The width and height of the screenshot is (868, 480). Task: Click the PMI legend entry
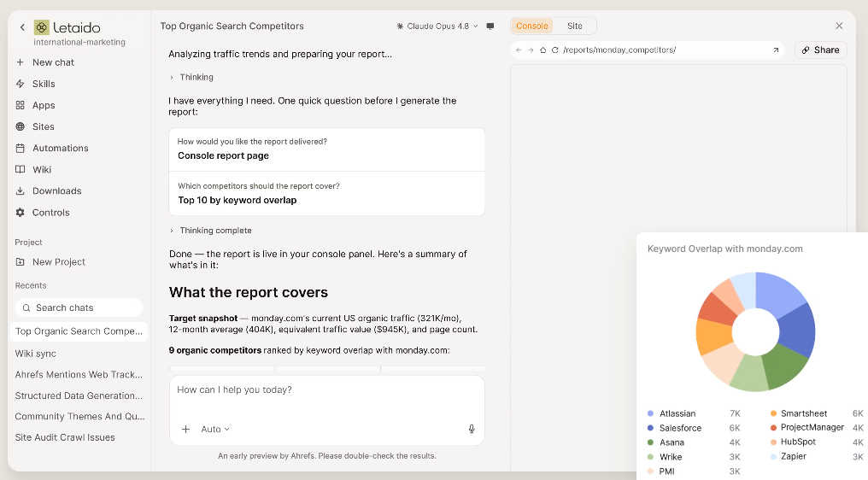tap(666, 471)
